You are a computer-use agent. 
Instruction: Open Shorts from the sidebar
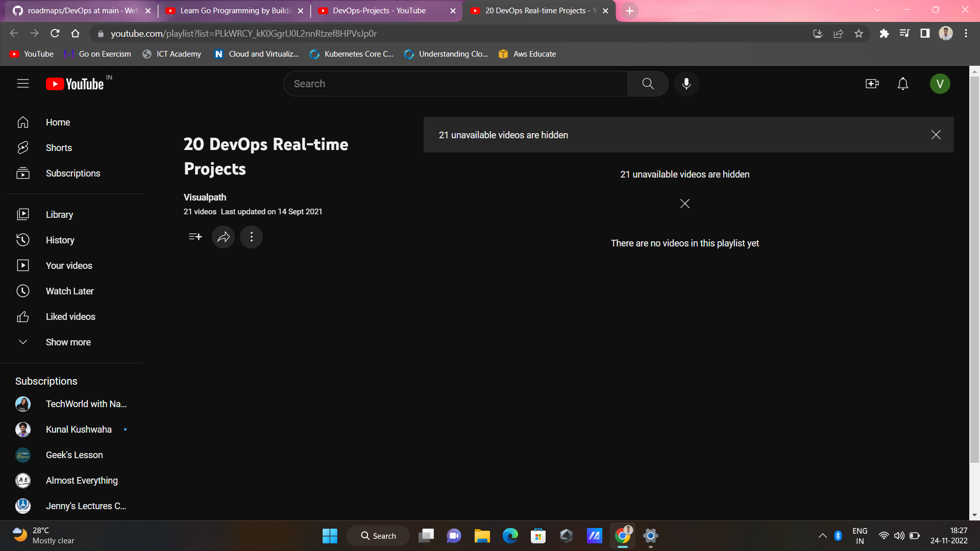click(x=59, y=148)
